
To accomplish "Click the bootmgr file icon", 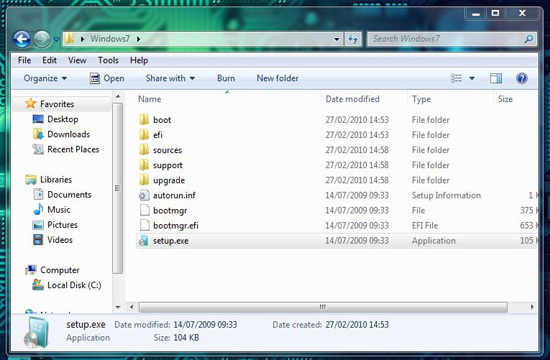I will pos(144,210).
